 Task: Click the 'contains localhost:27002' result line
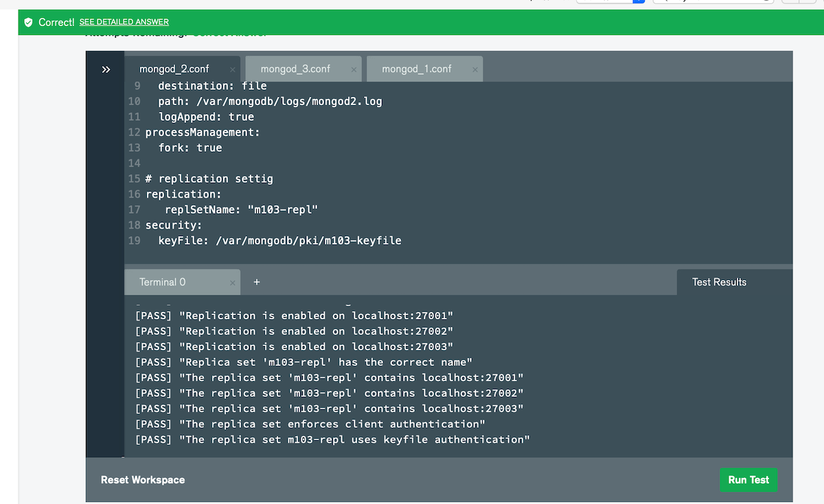coord(330,393)
